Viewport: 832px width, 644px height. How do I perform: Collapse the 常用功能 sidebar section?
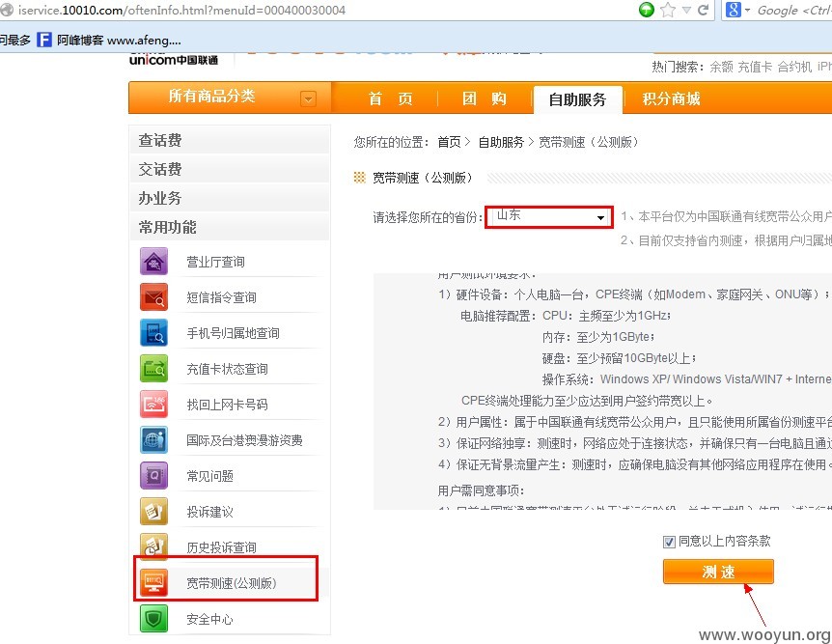pyautogui.click(x=230, y=227)
